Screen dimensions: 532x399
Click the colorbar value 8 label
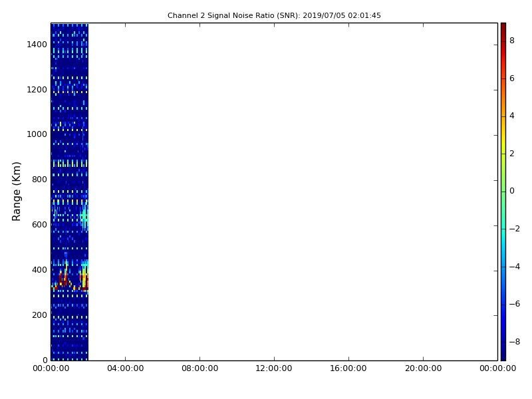(x=512, y=41)
